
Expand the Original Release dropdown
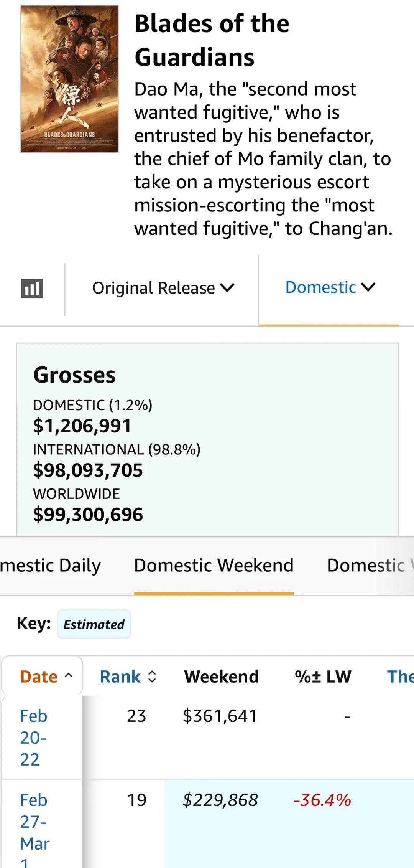[163, 288]
